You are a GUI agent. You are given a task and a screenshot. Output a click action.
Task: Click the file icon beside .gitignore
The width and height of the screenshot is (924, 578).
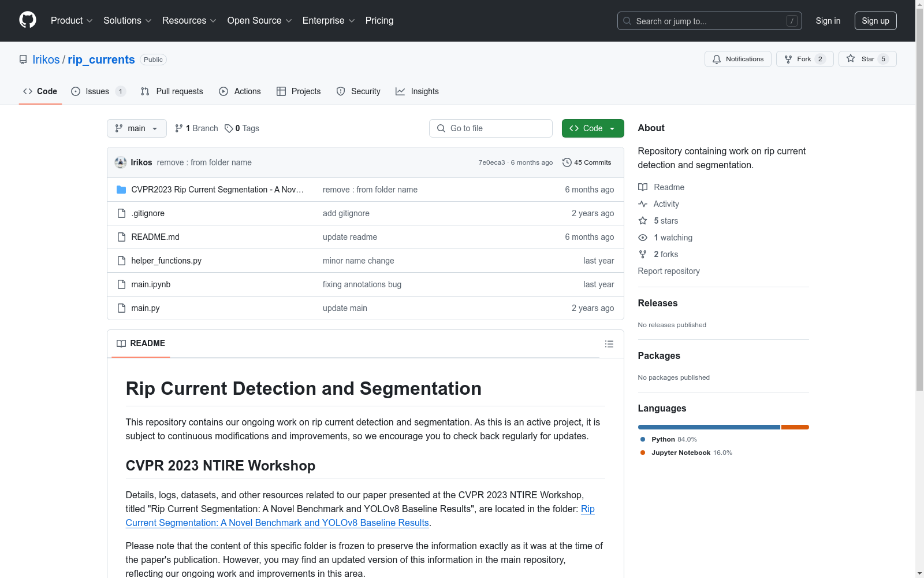tap(121, 213)
